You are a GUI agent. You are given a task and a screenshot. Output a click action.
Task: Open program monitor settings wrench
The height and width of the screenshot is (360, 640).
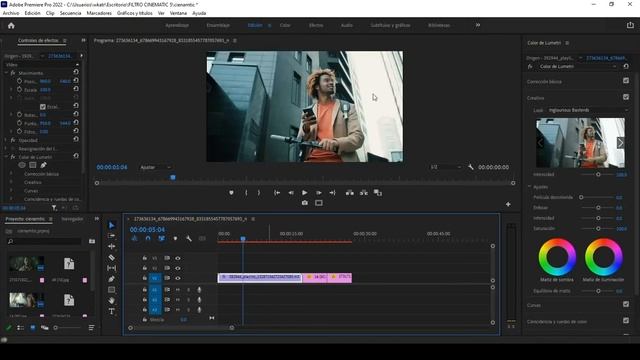471,167
